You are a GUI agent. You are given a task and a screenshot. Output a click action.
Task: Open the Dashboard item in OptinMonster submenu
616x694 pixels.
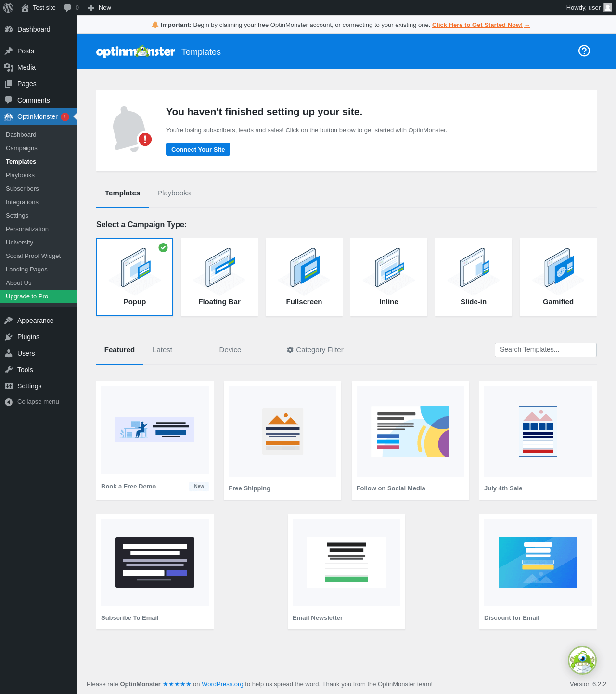(21, 135)
